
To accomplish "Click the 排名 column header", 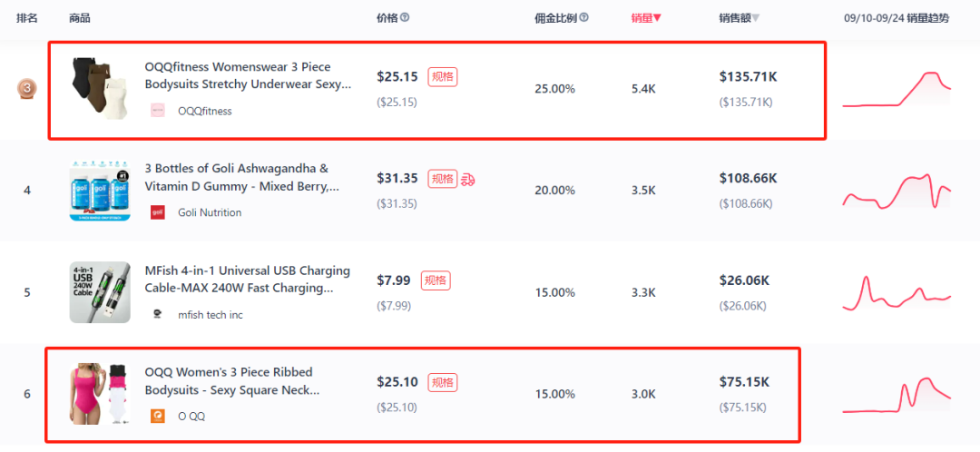I will pos(27,18).
